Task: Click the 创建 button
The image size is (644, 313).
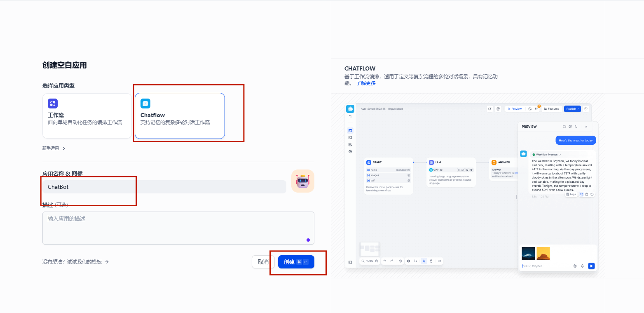Action: coord(296,262)
